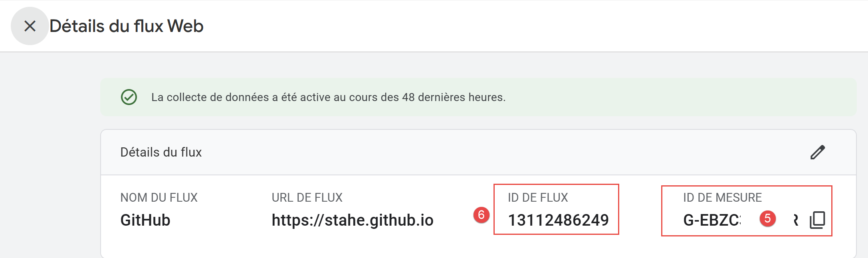Click the pencil edit icon
Image resolution: width=868 pixels, height=258 pixels.
[x=817, y=152]
